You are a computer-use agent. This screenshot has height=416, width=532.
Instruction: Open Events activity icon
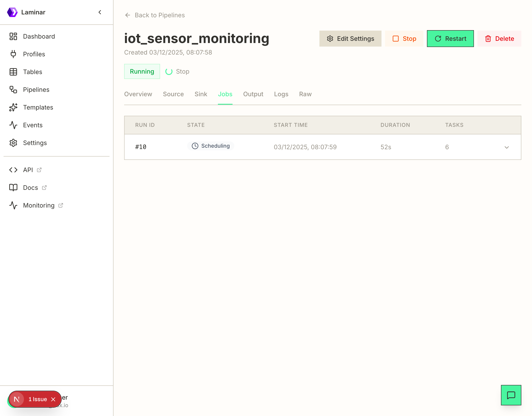pos(13,125)
